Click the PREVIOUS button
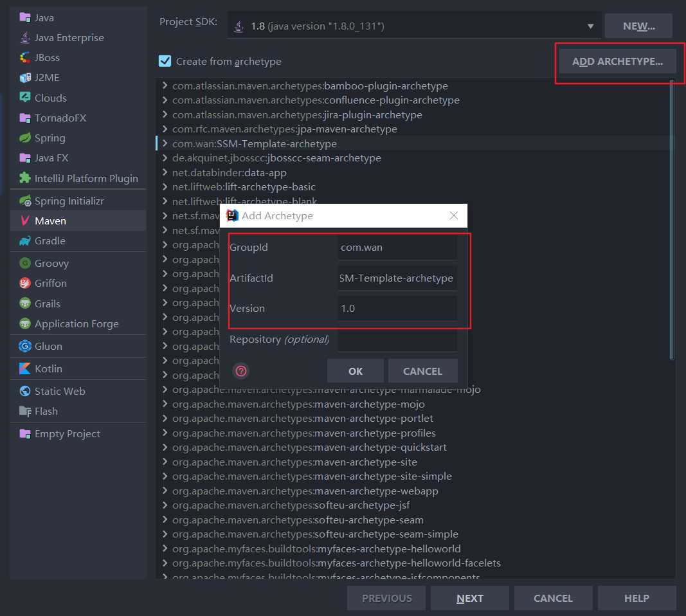Screen dimensions: 686x616 [386, 598]
